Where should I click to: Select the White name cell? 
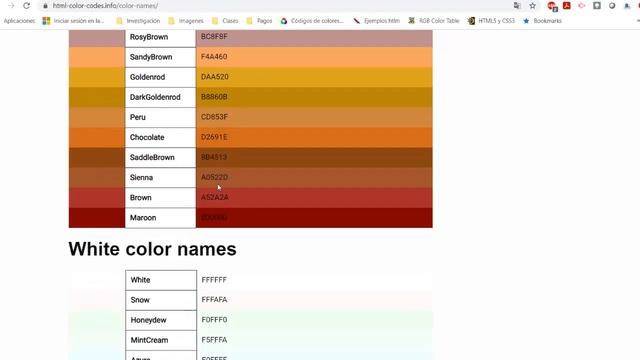161,280
